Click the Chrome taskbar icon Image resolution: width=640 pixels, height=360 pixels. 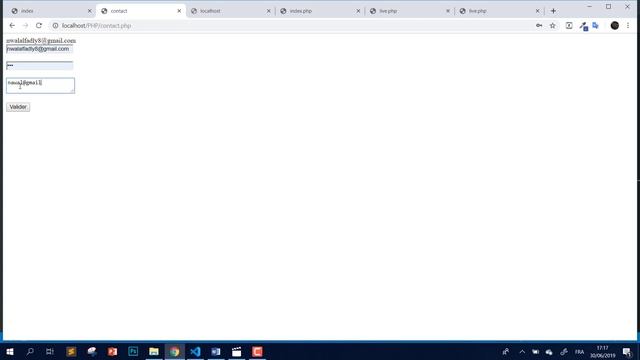pyautogui.click(x=175, y=351)
